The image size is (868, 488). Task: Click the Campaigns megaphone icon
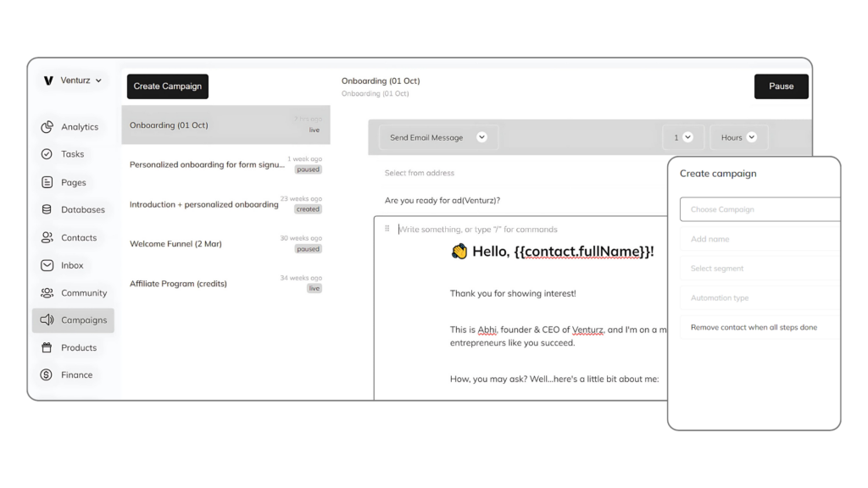[x=47, y=319]
